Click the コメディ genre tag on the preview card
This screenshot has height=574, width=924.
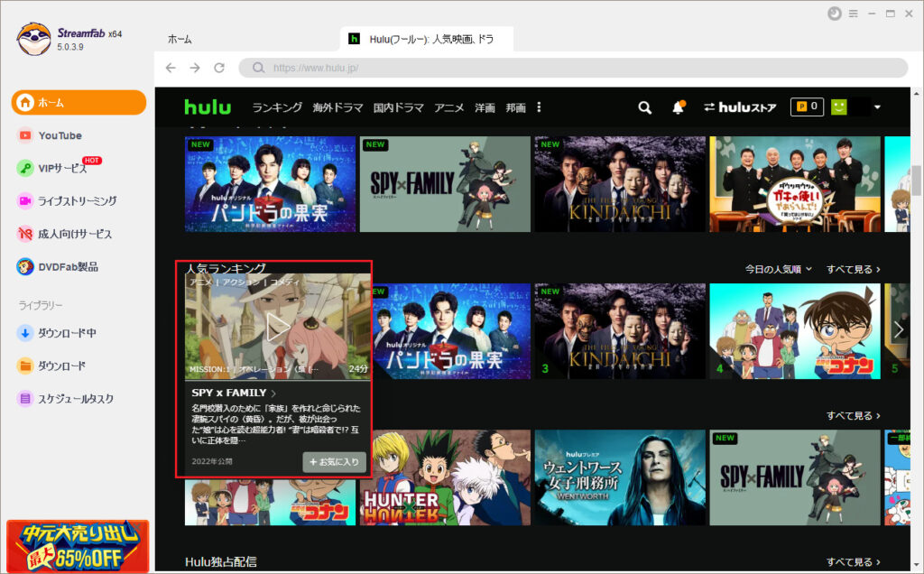(284, 282)
